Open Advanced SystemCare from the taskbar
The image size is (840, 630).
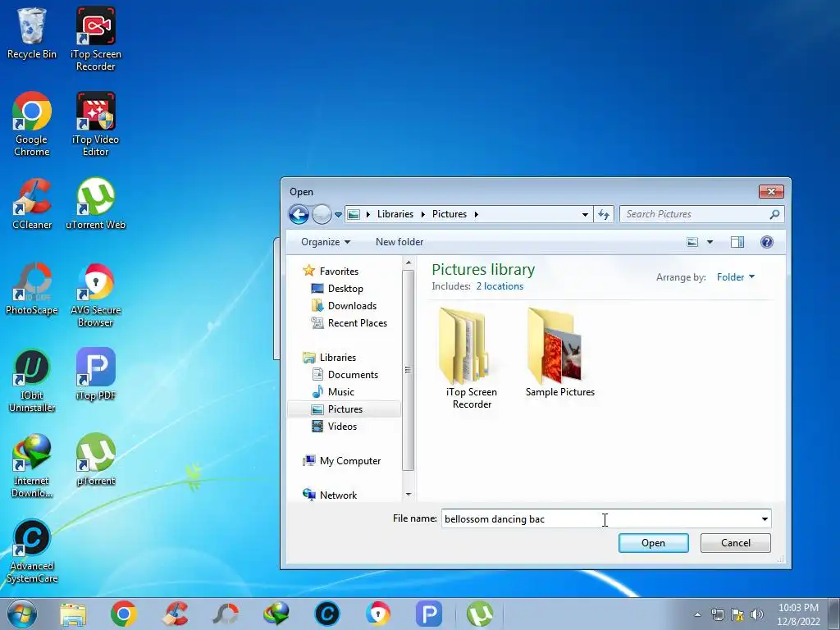point(327,614)
